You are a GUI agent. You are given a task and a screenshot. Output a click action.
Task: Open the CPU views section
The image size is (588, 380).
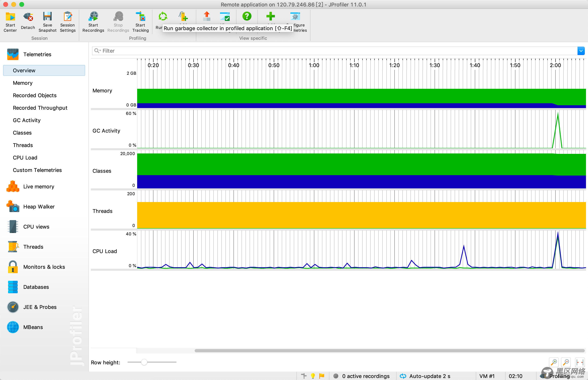coord(28,227)
